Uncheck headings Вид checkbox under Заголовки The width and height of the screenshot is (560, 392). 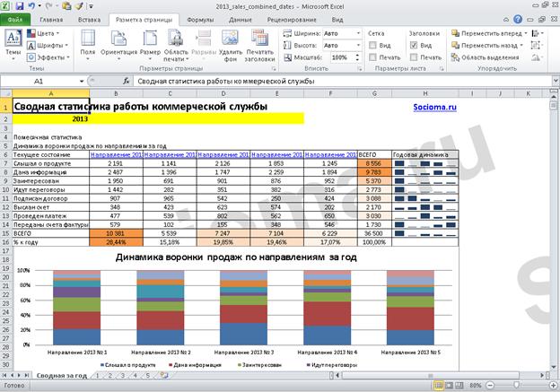(414, 46)
